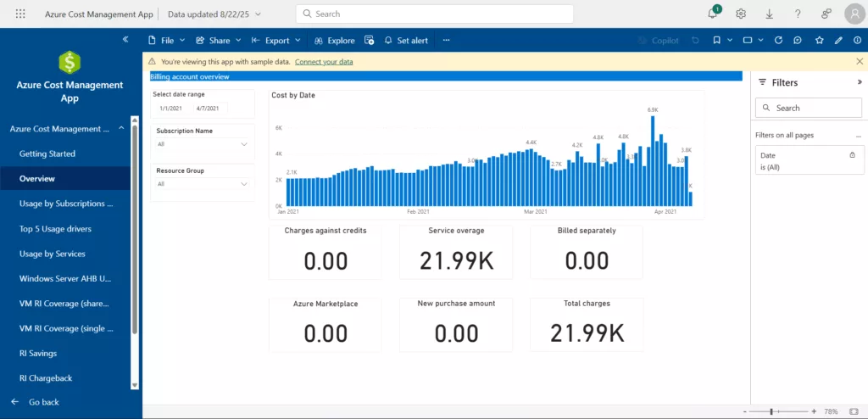Open Usage by Services page
This screenshot has height=419, width=868.
pyautogui.click(x=65, y=254)
